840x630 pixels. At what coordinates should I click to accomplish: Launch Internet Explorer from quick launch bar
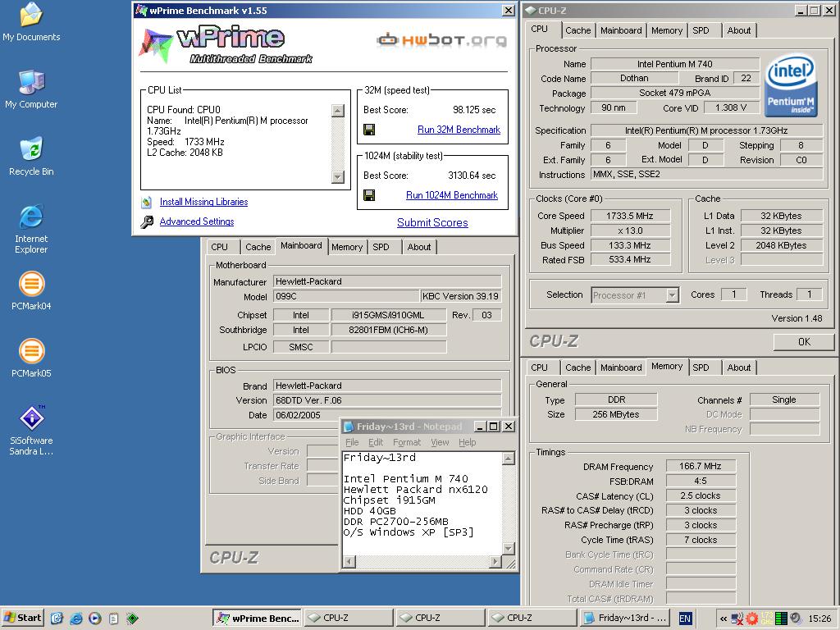(76, 619)
